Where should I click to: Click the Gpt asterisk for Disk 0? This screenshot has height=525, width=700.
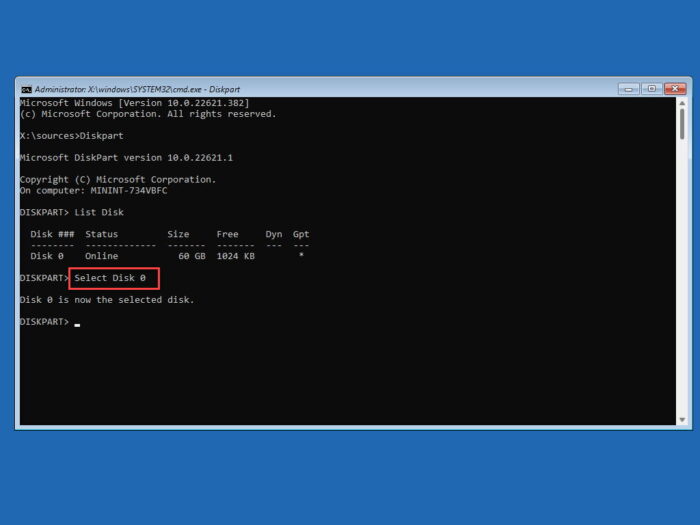click(x=301, y=255)
